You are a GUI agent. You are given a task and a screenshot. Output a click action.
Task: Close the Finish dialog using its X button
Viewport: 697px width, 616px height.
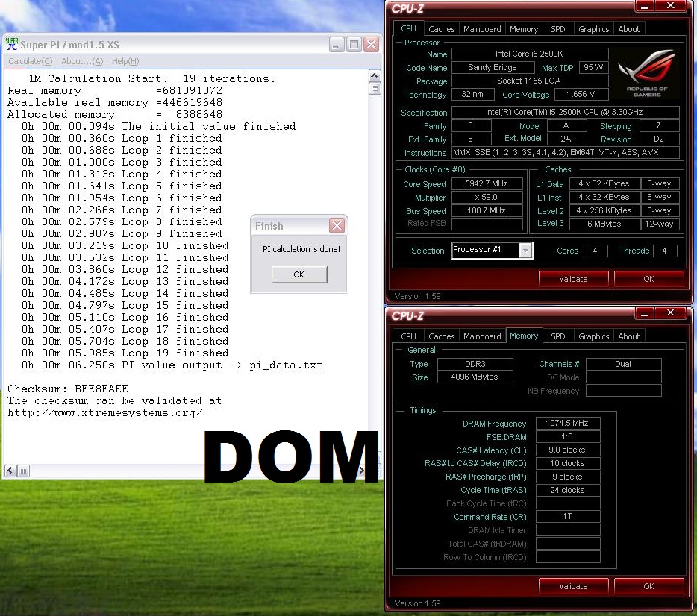pos(337,226)
